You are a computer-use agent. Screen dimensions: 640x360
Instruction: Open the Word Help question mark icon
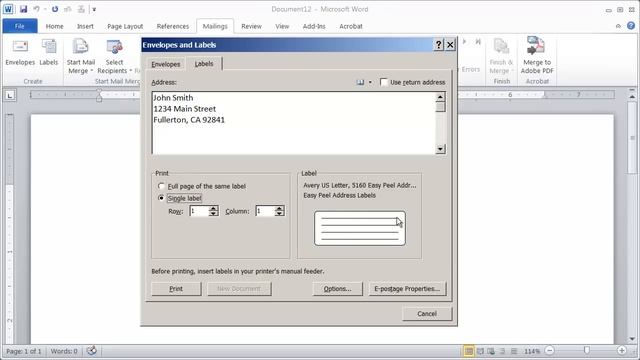coord(631,26)
